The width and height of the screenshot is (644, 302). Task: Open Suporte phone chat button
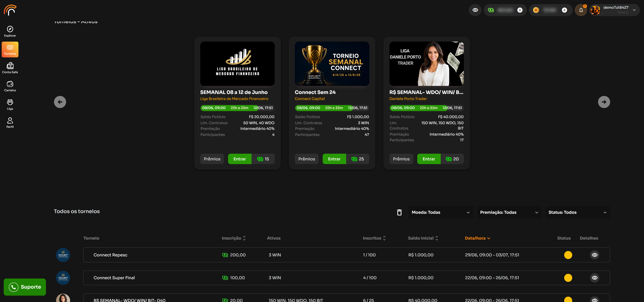tap(25, 287)
